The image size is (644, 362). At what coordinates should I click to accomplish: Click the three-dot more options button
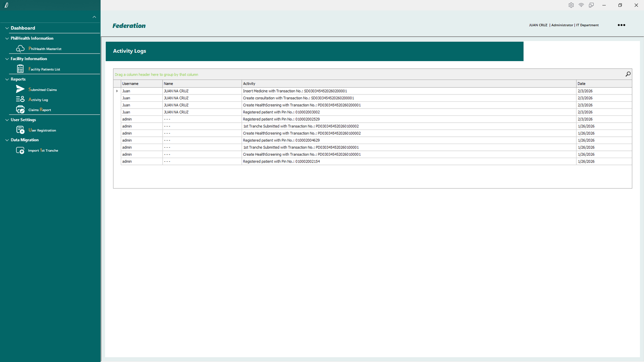[x=621, y=25]
